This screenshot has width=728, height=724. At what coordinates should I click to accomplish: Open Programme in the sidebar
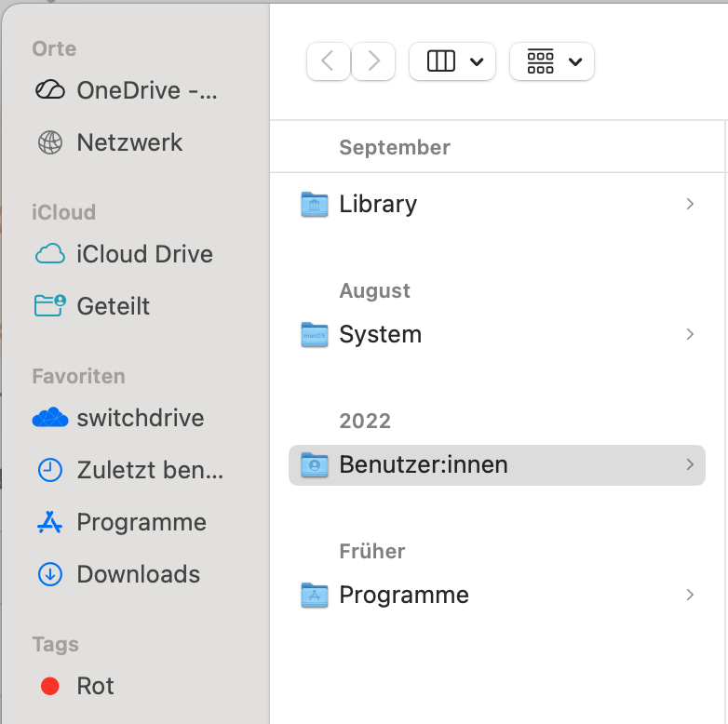(121, 522)
